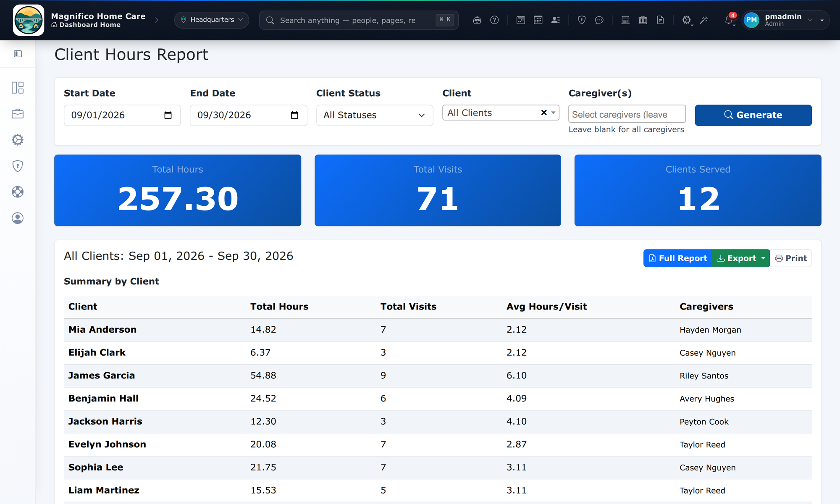Screen dimensions: 840x504
Task: Open the End Date calendar picker icon
Action: click(294, 115)
